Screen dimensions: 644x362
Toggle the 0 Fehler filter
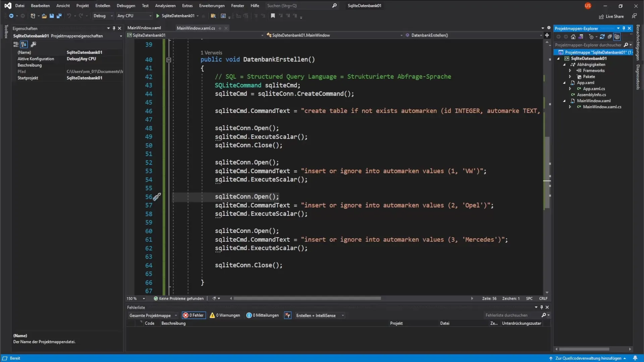point(194,315)
